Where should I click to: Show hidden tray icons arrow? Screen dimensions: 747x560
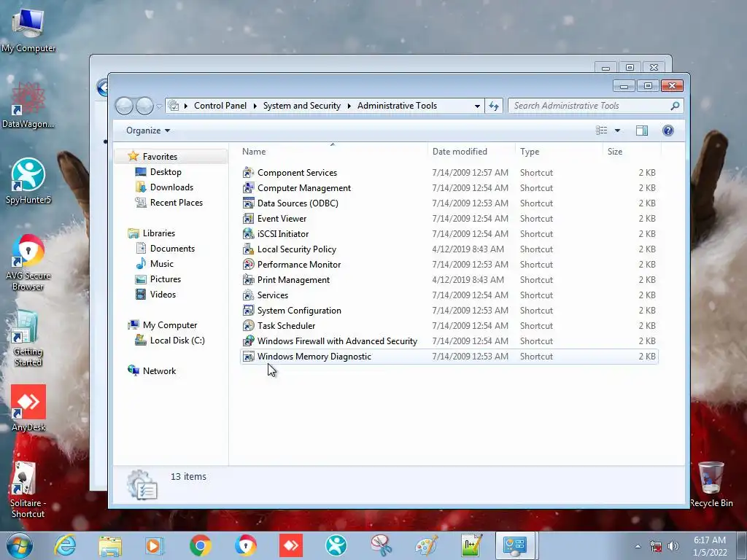[x=638, y=546]
